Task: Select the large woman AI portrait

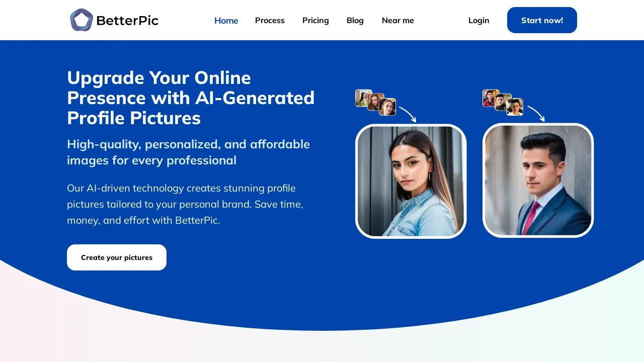Action: click(x=411, y=181)
